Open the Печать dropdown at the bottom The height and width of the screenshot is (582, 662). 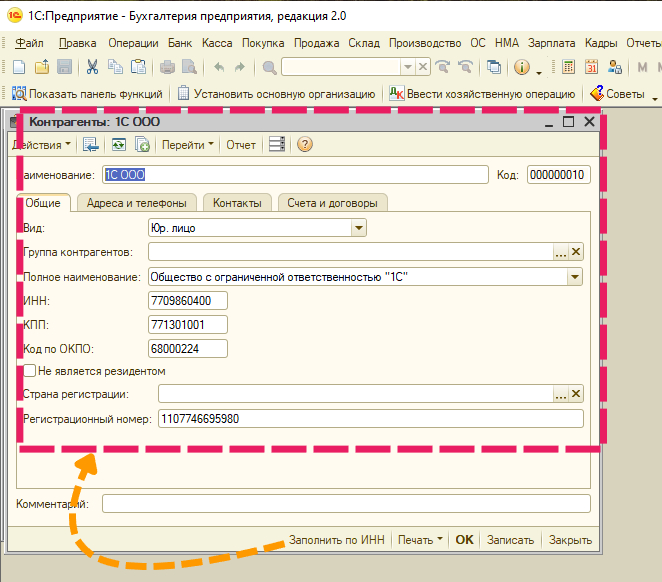pyautogui.click(x=420, y=540)
